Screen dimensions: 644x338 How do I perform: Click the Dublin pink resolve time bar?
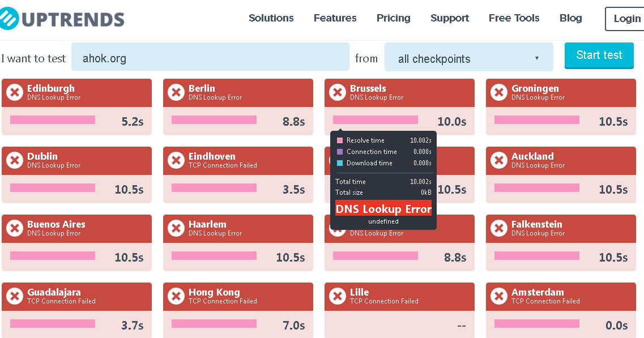[x=53, y=188]
